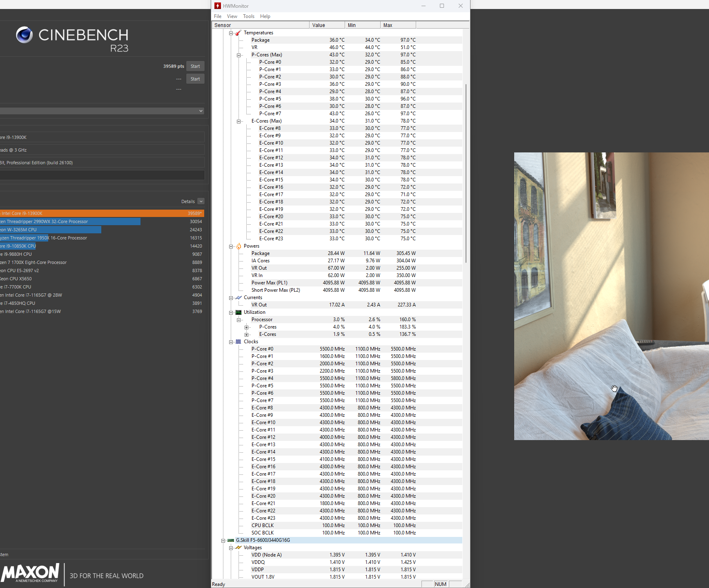
Task: Open the File menu in HWMonitor
Action: click(x=218, y=16)
